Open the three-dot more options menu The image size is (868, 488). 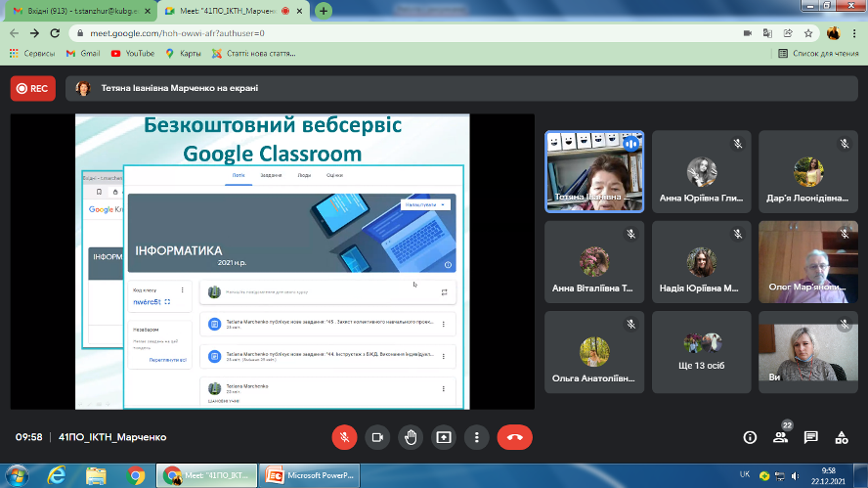tap(476, 437)
